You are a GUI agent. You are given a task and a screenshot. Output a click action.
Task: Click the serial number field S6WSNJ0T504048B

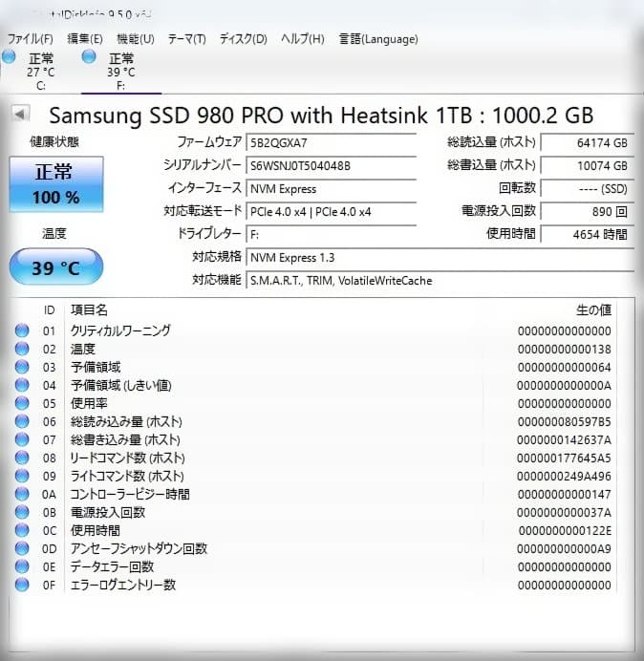tap(331, 165)
